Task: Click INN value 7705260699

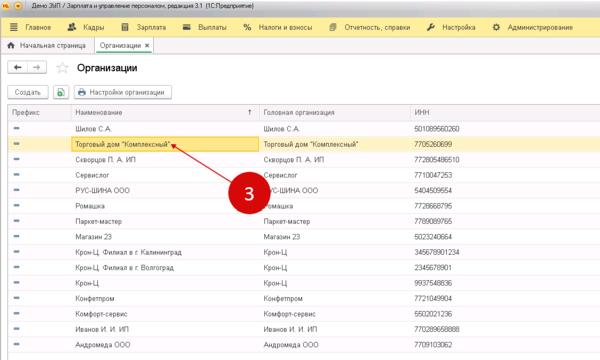Action: point(433,144)
